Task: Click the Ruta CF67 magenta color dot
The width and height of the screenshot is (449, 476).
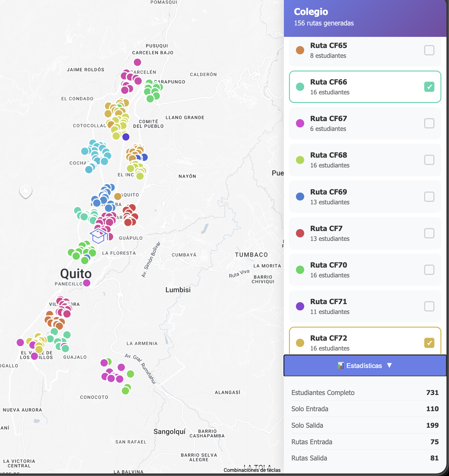Action: [x=300, y=123]
